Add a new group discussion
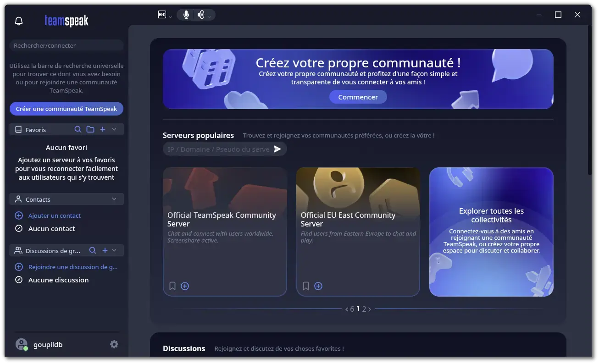Viewport: 599px width, 364px height. pyautogui.click(x=105, y=250)
